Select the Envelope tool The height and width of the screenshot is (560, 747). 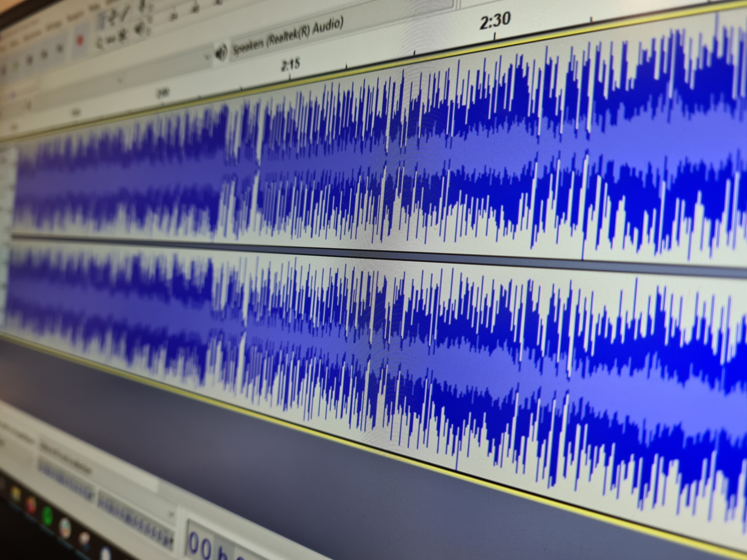click(112, 17)
